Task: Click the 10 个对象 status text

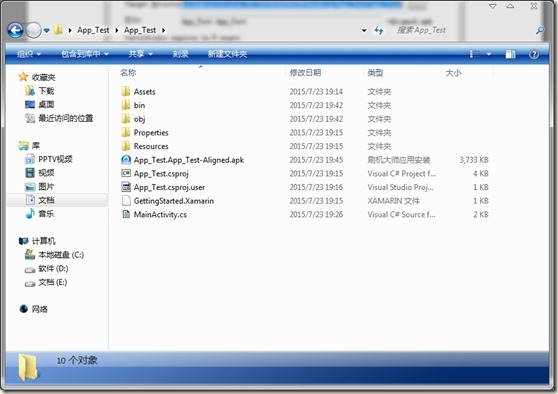Action: [77, 360]
